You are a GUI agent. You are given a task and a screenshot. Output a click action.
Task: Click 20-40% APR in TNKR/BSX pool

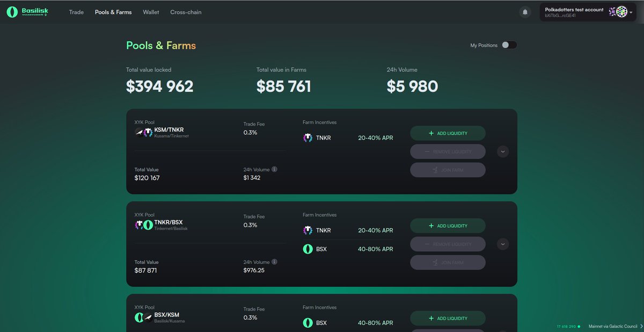pos(375,230)
